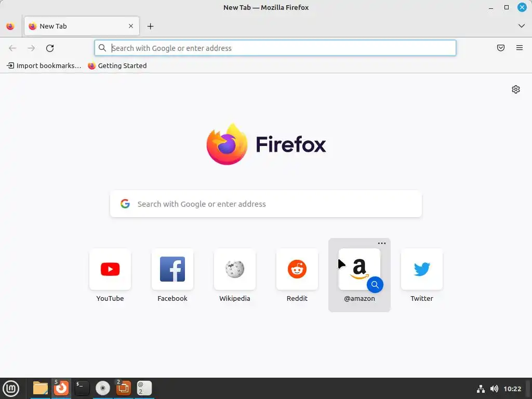Select the New Tab tab
This screenshot has height=399, width=532.
tap(82, 26)
